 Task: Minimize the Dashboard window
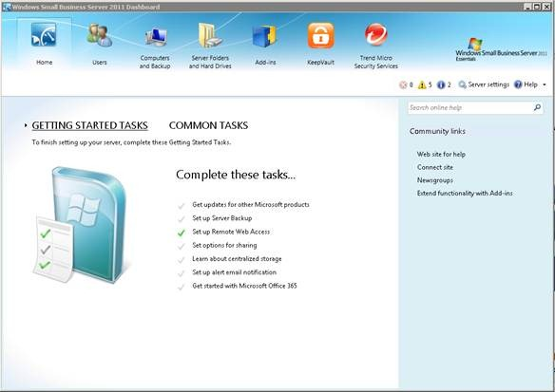point(527,7)
